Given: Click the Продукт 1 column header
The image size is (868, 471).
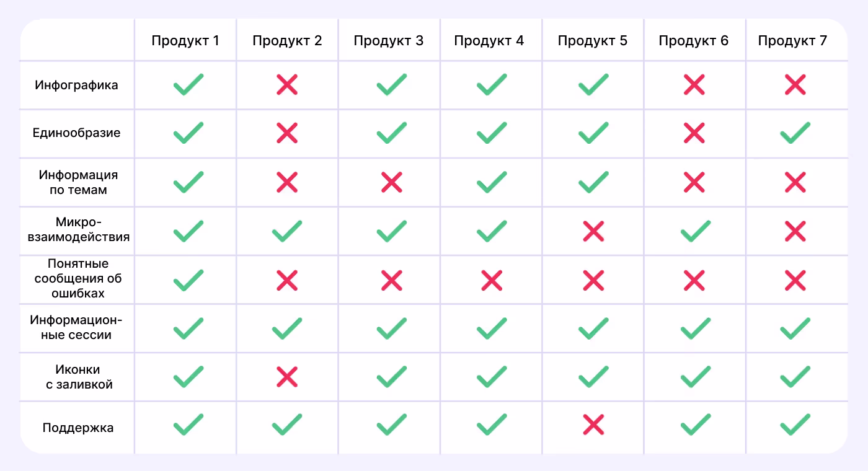Looking at the screenshot, I should 185,41.
